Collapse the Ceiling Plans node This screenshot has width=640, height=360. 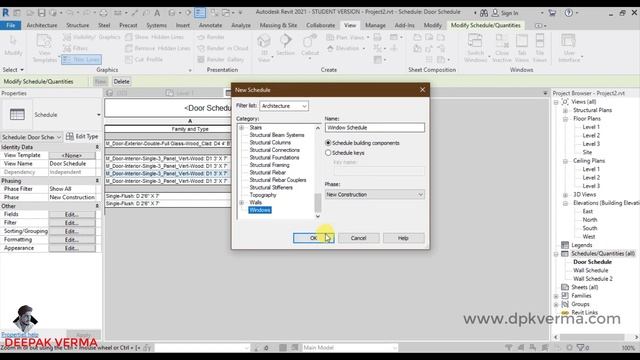click(565, 161)
